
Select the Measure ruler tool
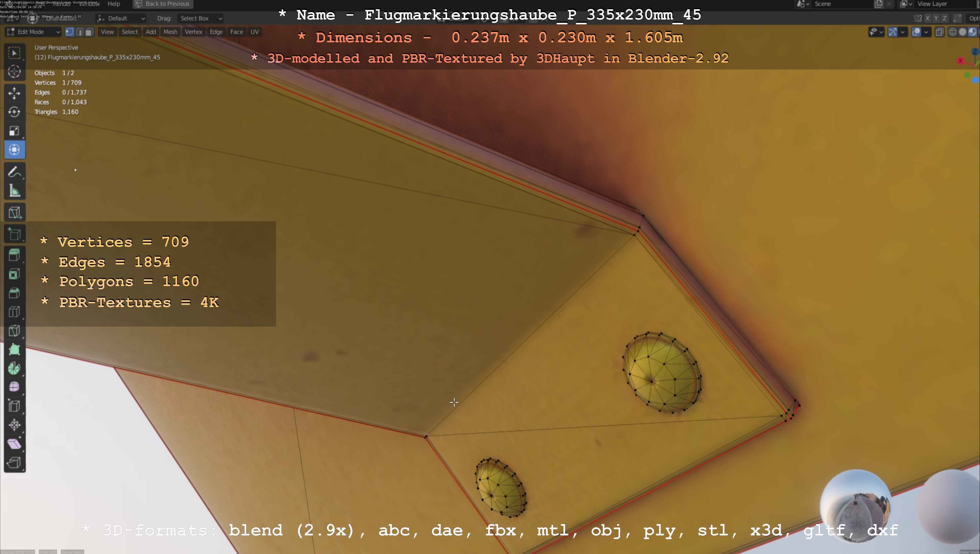tap(14, 191)
